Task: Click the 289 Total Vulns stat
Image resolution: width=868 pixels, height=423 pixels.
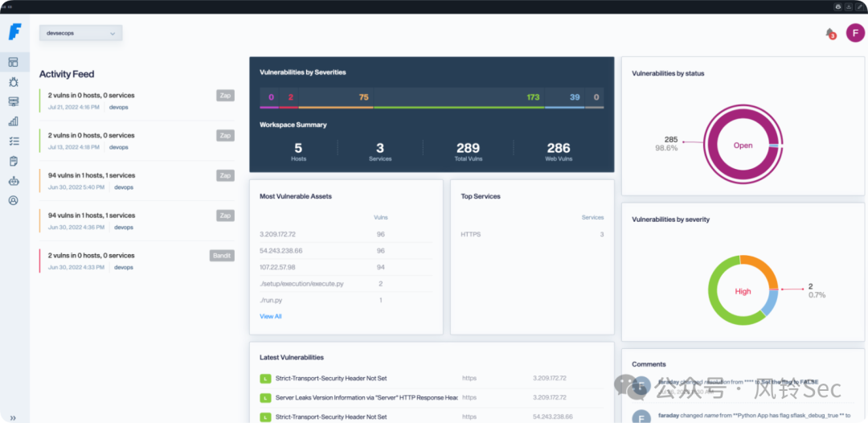Action: (468, 151)
